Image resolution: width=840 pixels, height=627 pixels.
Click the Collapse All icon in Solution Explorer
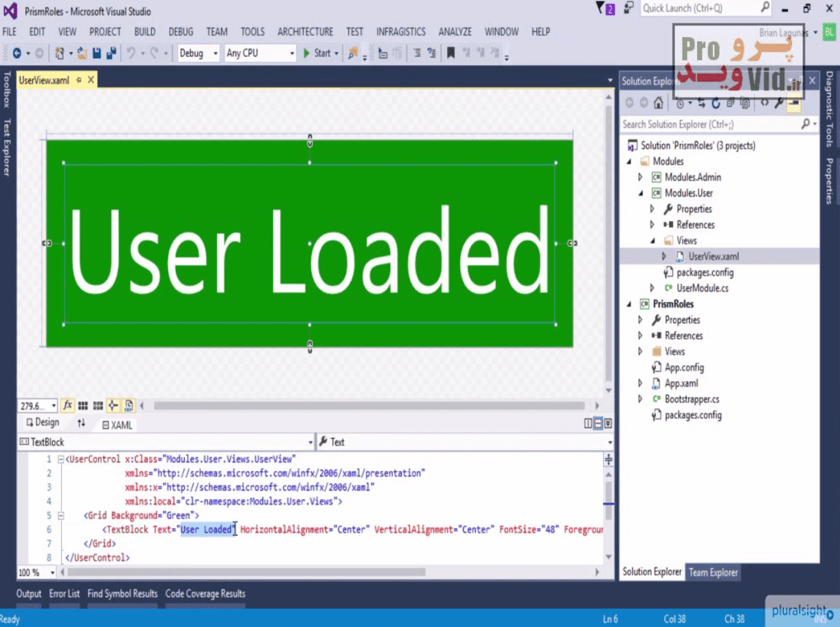pyautogui.click(x=731, y=103)
